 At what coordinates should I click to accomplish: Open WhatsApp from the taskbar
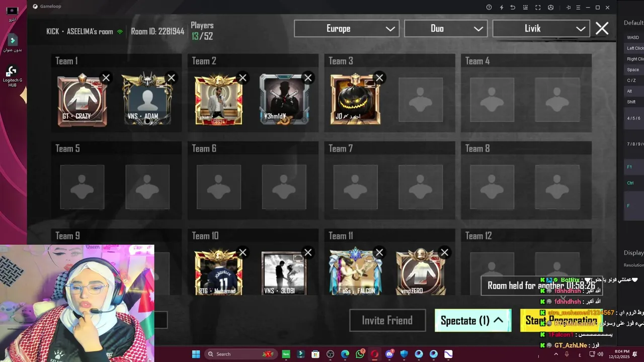tap(360, 354)
